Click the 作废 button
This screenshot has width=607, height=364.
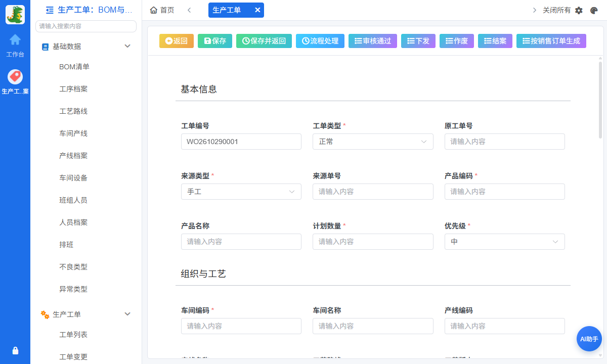tap(457, 41)
